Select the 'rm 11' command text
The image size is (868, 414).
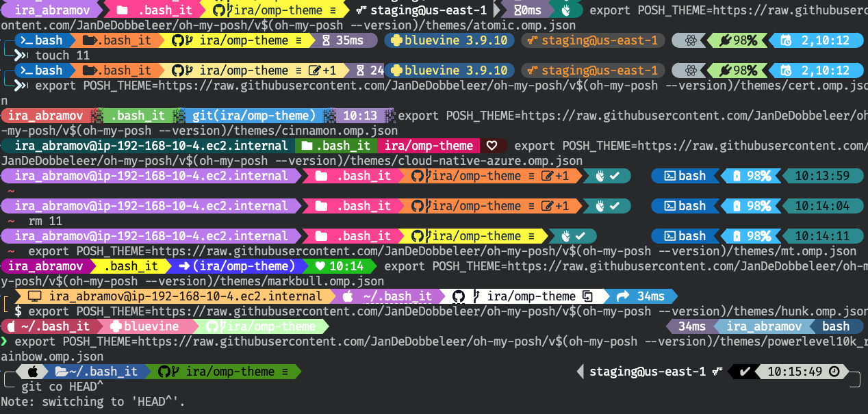(45, 221)
